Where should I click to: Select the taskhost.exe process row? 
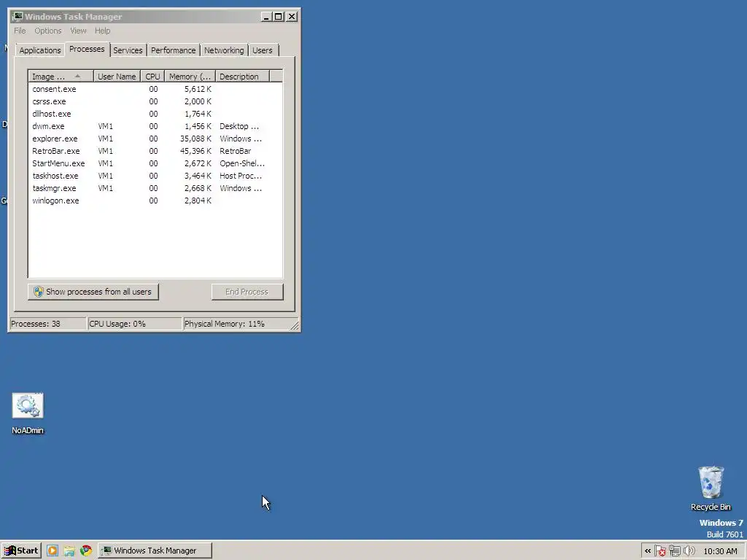click(x=155, y=176)
